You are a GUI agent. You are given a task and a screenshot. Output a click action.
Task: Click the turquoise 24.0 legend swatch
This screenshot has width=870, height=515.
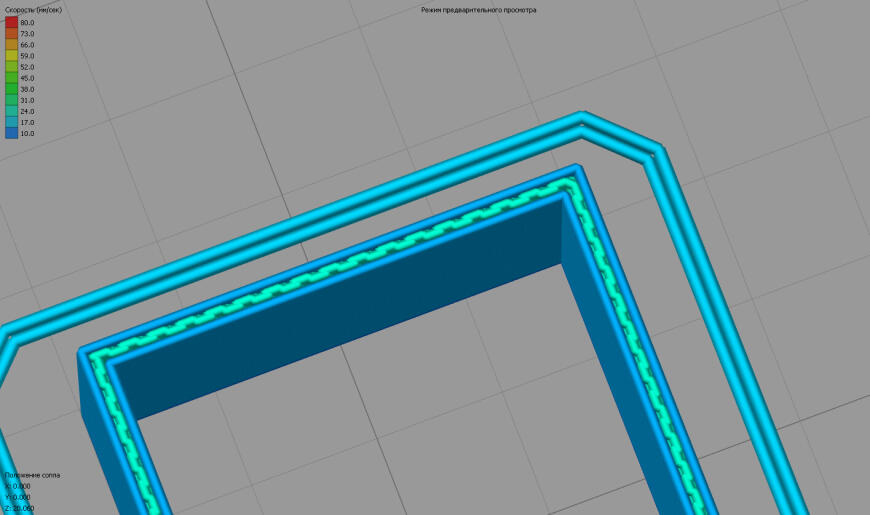pyautogui.click(x=11, y=111)
